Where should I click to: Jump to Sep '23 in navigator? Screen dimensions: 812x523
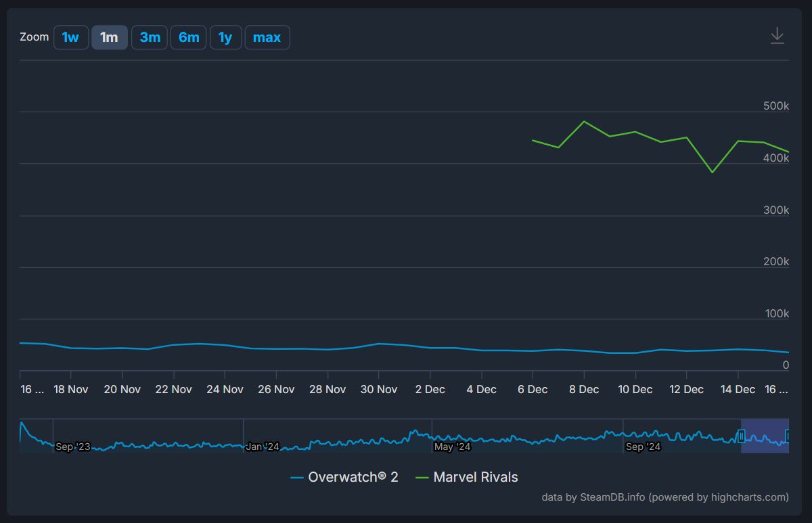coord(72,447)
